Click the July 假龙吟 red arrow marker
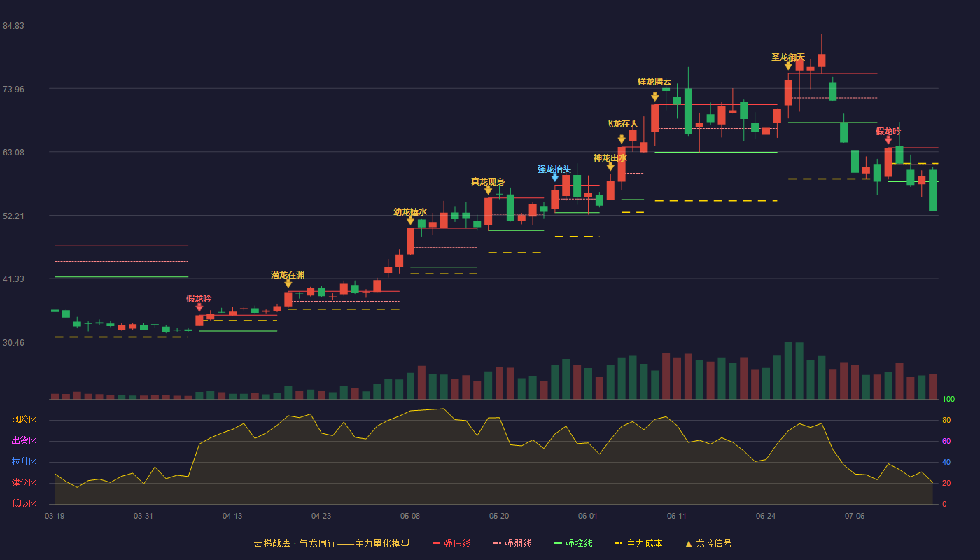Screen dimensions: 980x560 tap(888, 140)
